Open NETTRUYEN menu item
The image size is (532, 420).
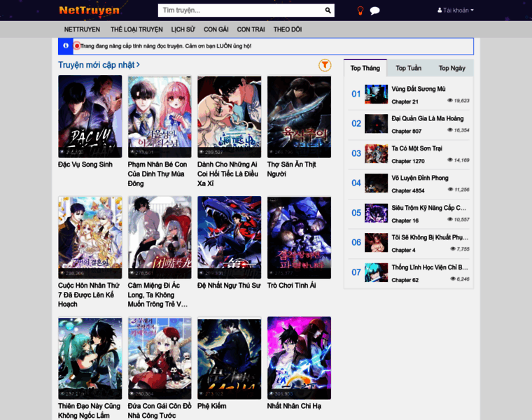pyautogui.click(x=82, y=29)
